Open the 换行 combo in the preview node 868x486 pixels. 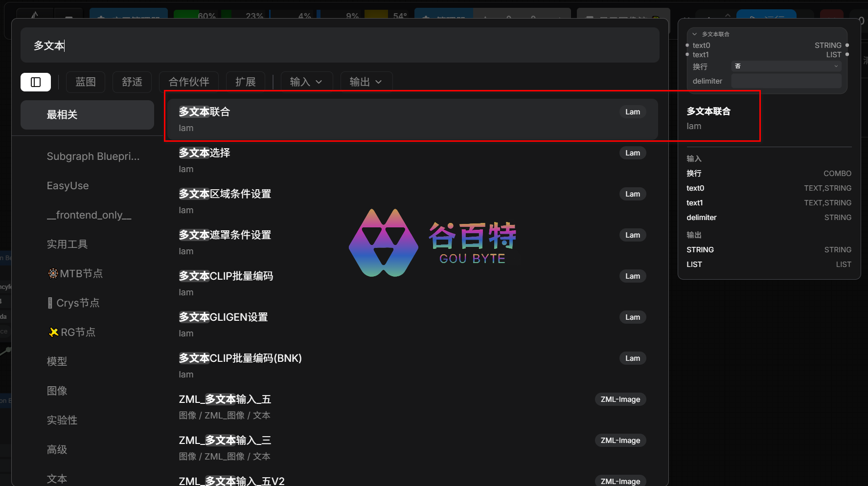pyautogui.click(x=786, y=66)
